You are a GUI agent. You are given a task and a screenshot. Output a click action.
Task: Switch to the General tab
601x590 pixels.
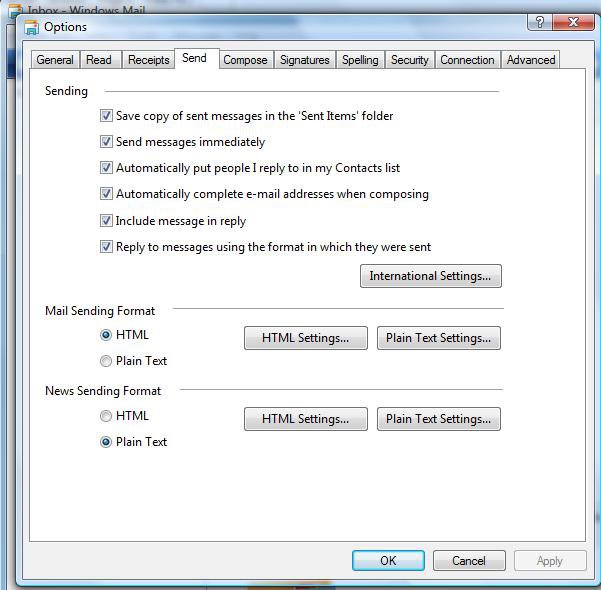[x=55, y=60]
